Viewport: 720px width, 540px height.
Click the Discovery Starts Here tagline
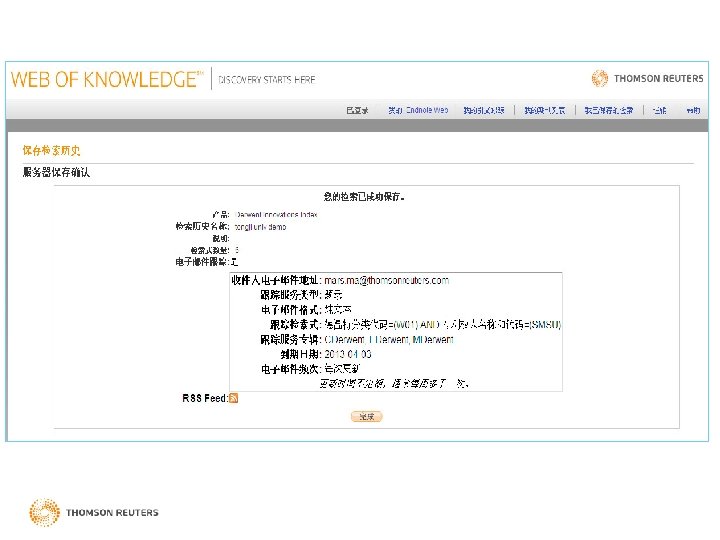pos(267,79)
